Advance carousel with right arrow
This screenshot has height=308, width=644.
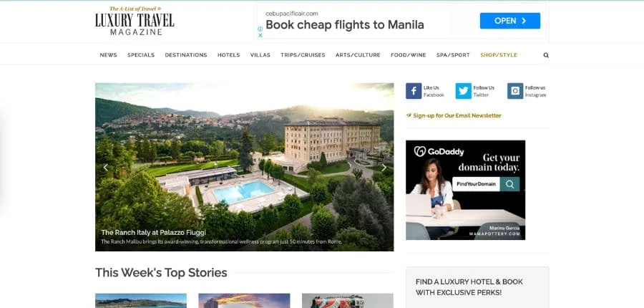(384, 168)
